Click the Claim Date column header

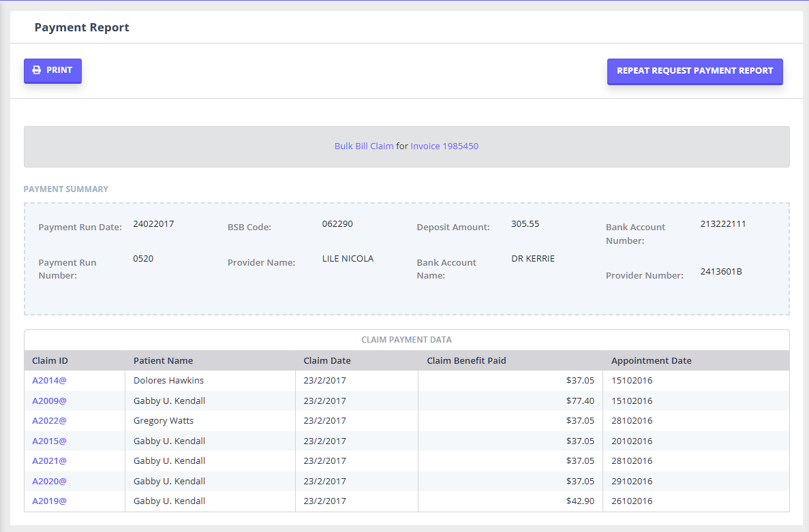pos(327,361)
